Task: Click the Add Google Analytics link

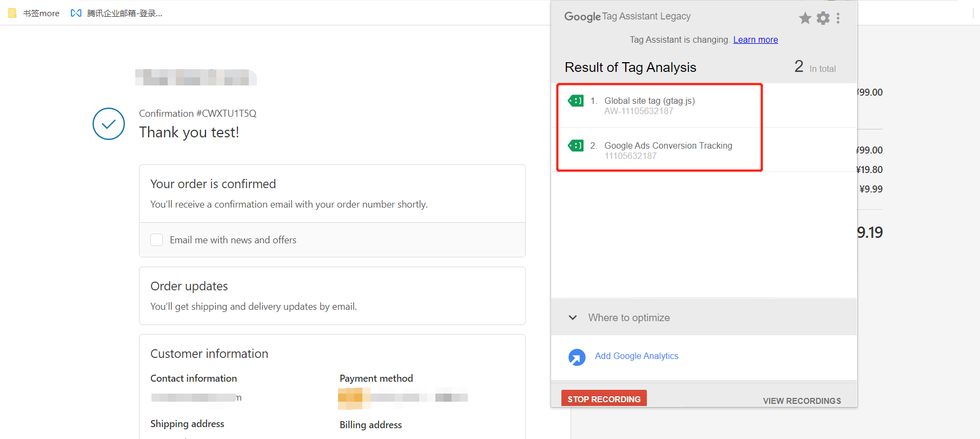Action: pos(637,356)
